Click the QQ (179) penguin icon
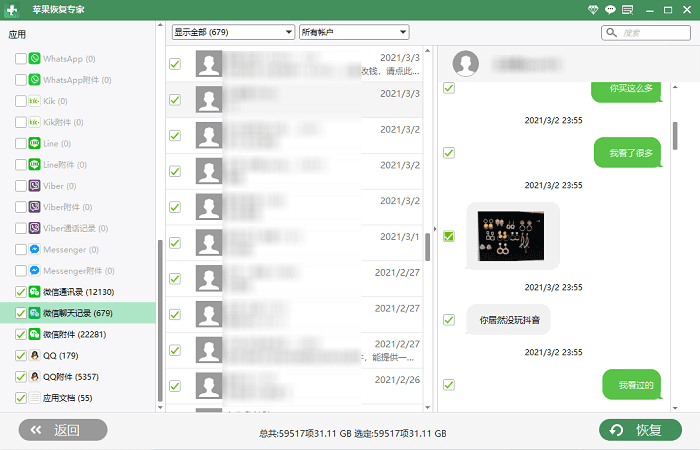The image size is (700, 450). point(34,355)
